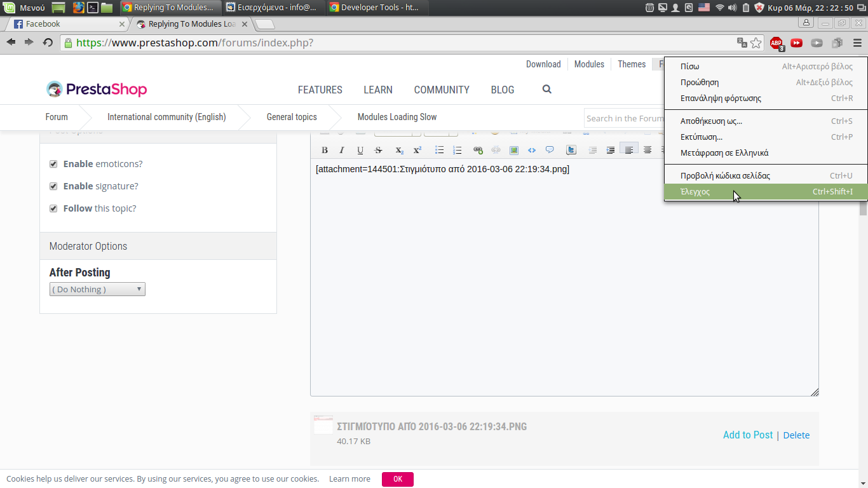Click the Download top link
868x488 pixels.
pos(543,64)
